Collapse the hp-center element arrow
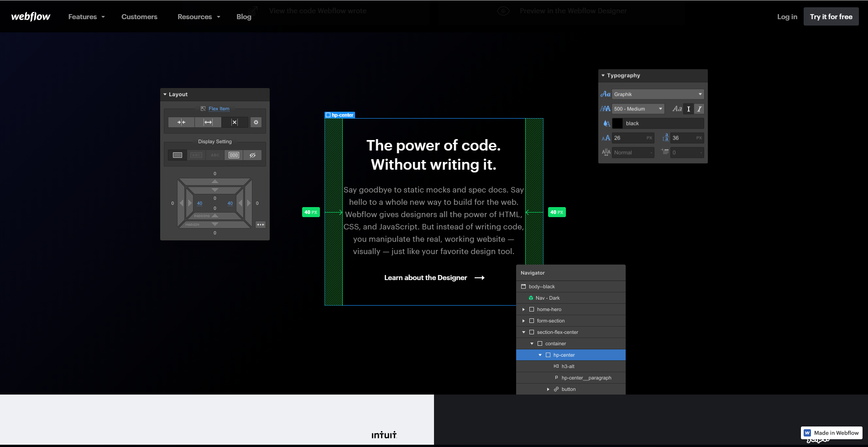Image resolution: width=868 pixels, height=447 pixels. click(x=540, y=355)
